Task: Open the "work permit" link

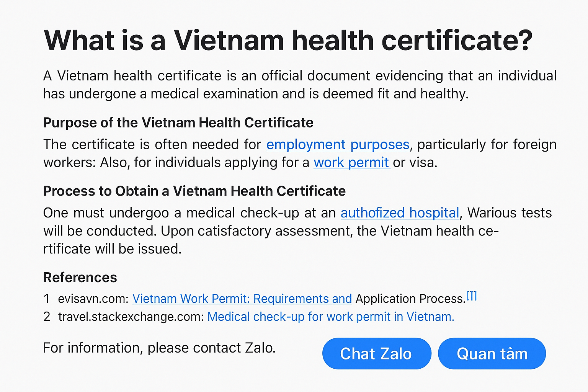Action: point(351,162)
